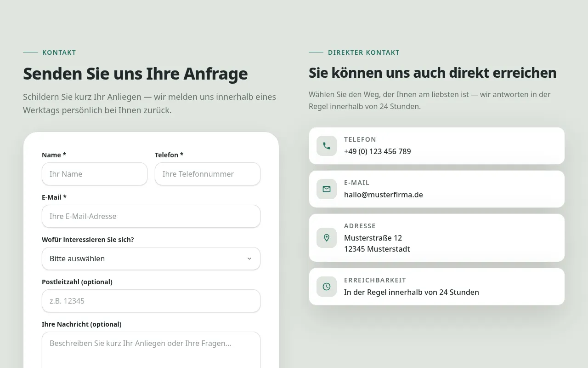Click the 'E-Mail *' field label
Screen dimensions: 588x368
(x=54, y=197)
